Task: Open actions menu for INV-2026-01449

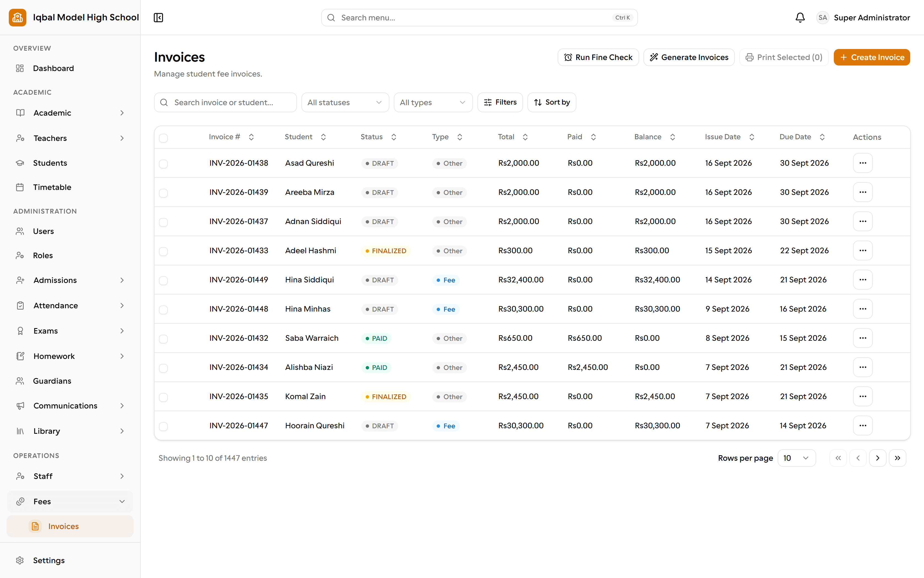Action: (x=862, y=280)
